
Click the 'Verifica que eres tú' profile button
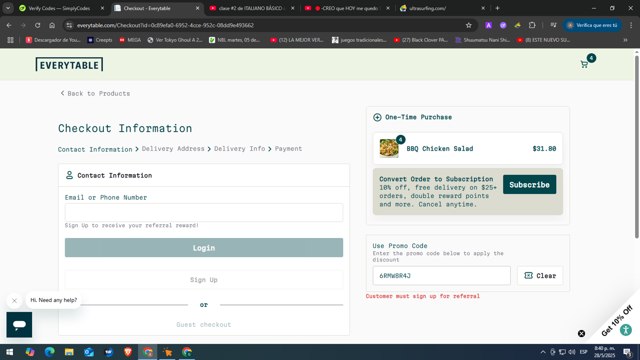593,25
